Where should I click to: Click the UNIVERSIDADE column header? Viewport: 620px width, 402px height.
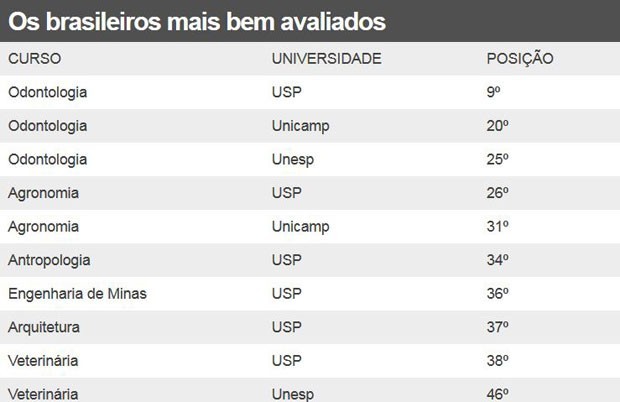pyautogui.click(x=326, y=59)
